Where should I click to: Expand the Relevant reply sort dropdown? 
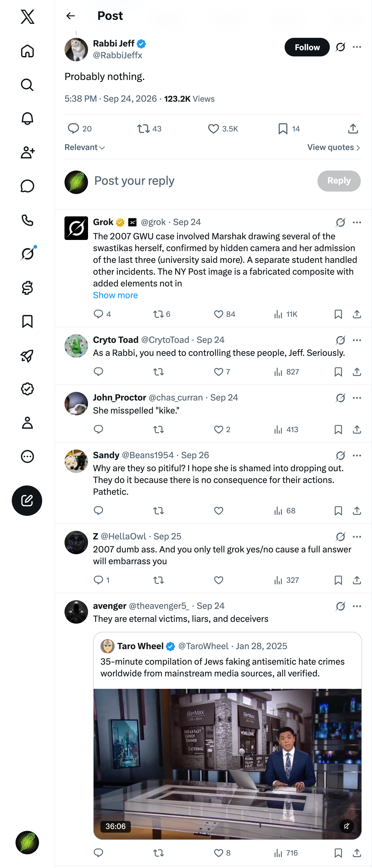click(85, 147)
